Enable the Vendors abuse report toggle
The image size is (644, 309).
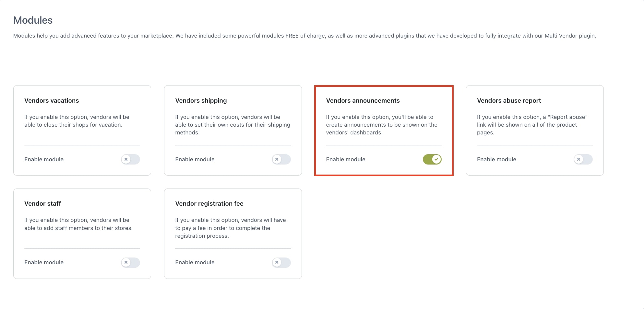pyautogui.click(x=583, y=159)
